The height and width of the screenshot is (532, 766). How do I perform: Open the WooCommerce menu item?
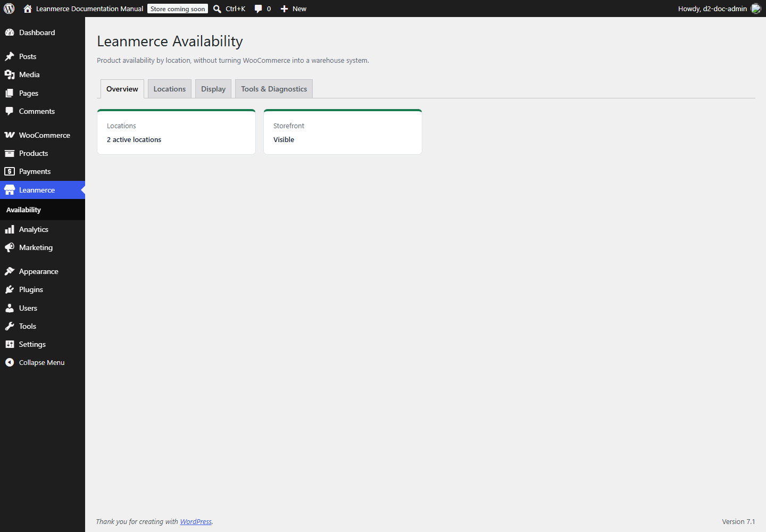point(43,135)
